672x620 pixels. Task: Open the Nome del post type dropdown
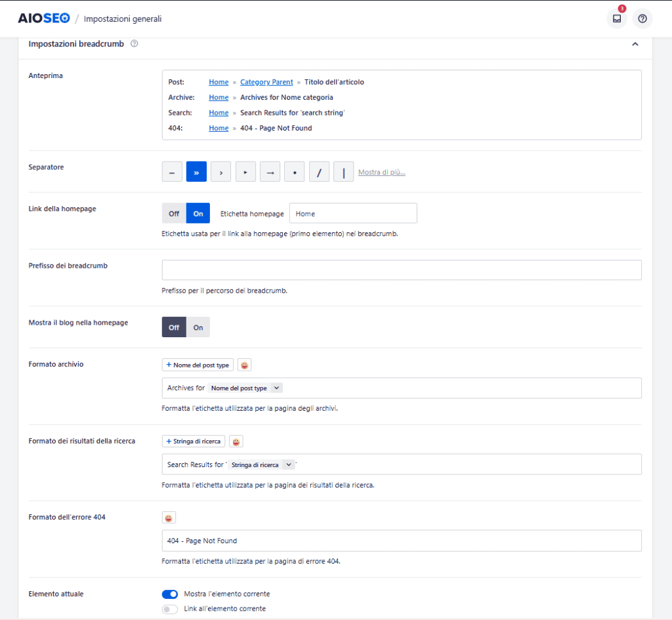(245, 388)
